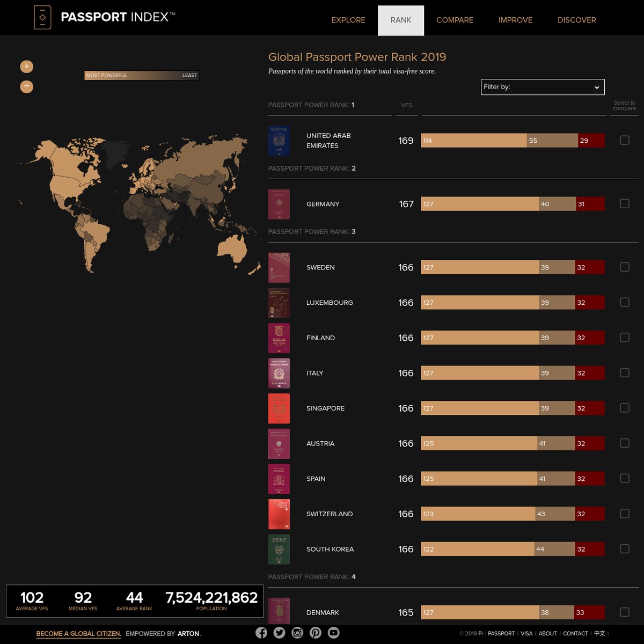Open the Visa footer link

click(526, 634)
